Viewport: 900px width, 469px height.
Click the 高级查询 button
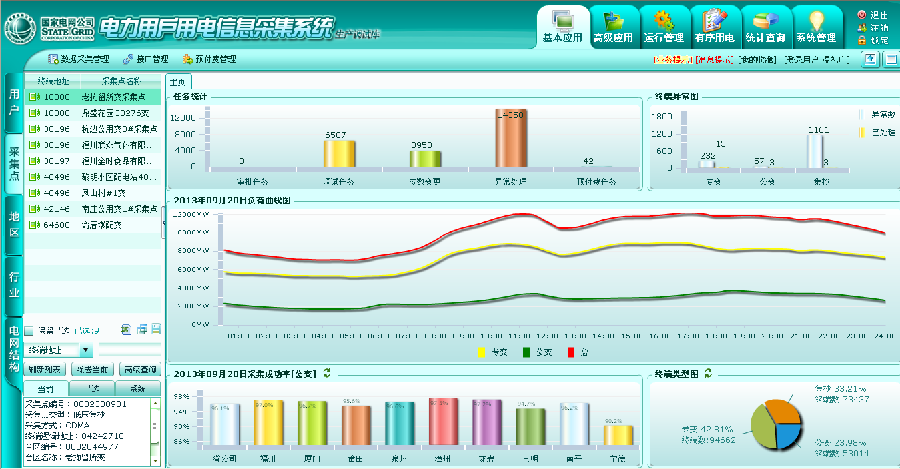pos(140,370)
